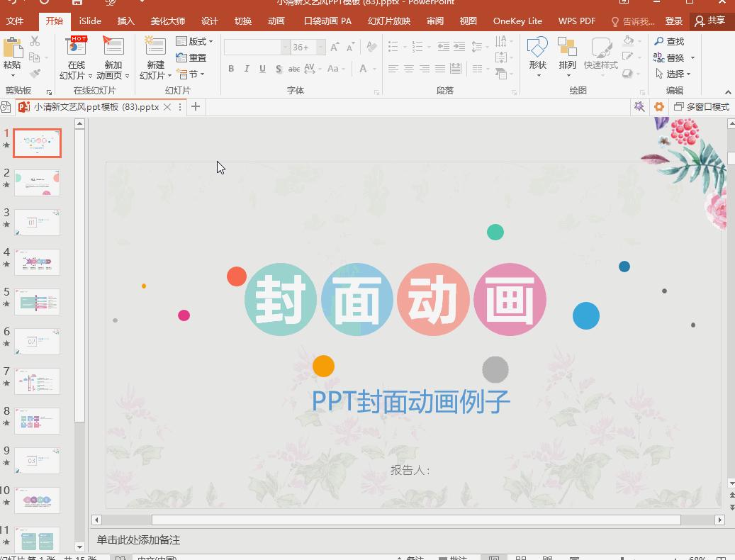Switch to the 动画 ribbon tab
735x560 pixels.
point(276,21)
